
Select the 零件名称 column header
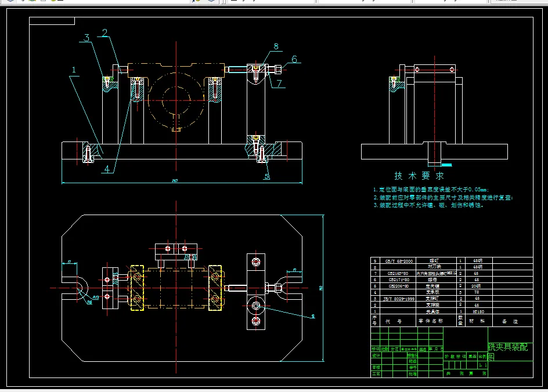[x=431, y=321]
